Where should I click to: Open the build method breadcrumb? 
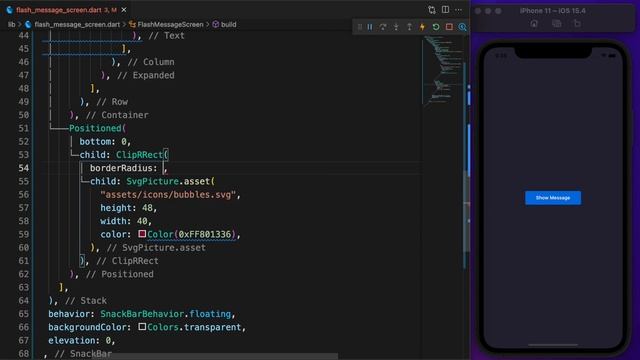[x=229, y=24]
